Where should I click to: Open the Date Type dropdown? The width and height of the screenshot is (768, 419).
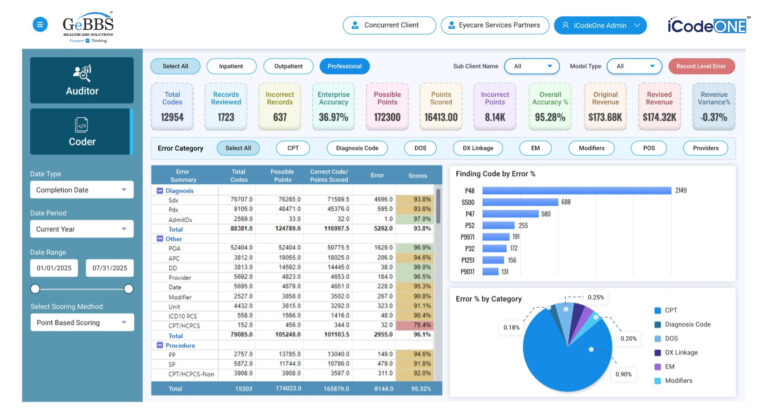[x=81, y=190]
